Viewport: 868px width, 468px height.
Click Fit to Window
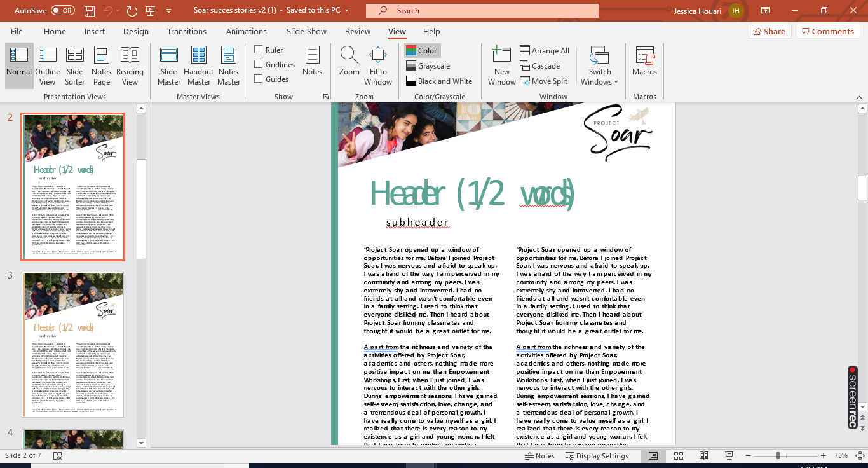click(x=378, y=66)
